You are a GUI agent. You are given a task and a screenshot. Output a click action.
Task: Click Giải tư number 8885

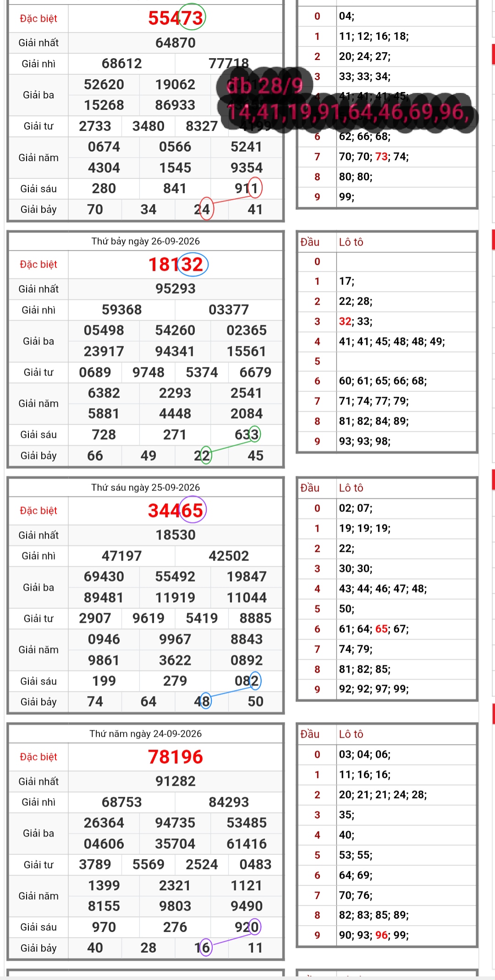pyautogui.click(x=255, y=618)
